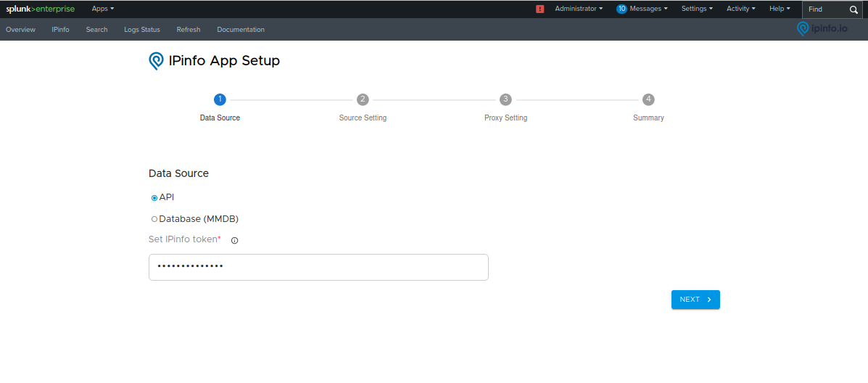Focus the IPinfo token password field
This screenshot has height=383, width=868.
tap(318, 268)
